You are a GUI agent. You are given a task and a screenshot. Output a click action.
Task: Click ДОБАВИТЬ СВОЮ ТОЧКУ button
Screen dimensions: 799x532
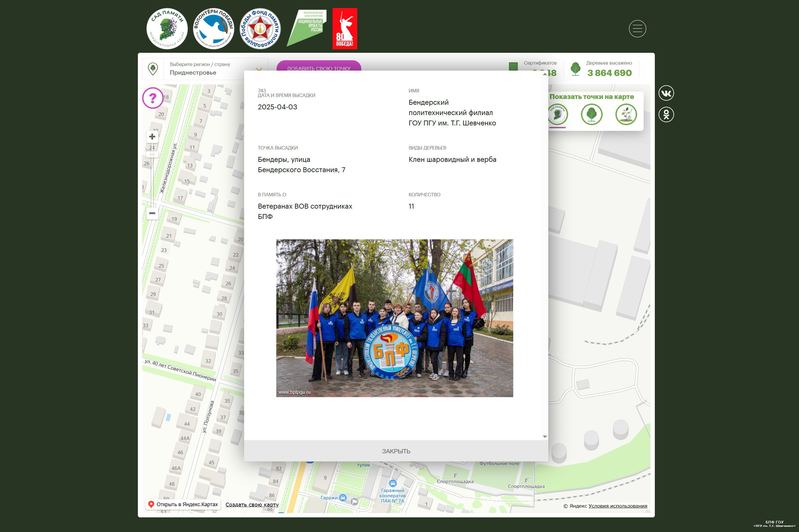319,66
